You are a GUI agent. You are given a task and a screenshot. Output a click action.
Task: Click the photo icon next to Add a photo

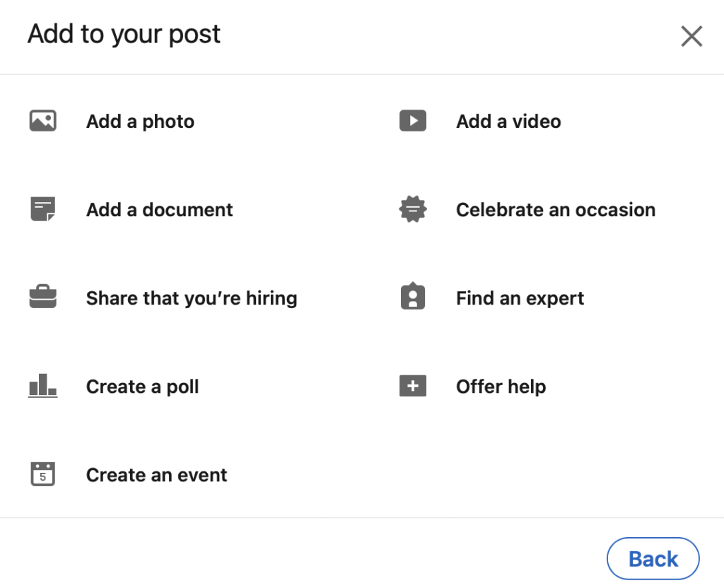(42, 121)
